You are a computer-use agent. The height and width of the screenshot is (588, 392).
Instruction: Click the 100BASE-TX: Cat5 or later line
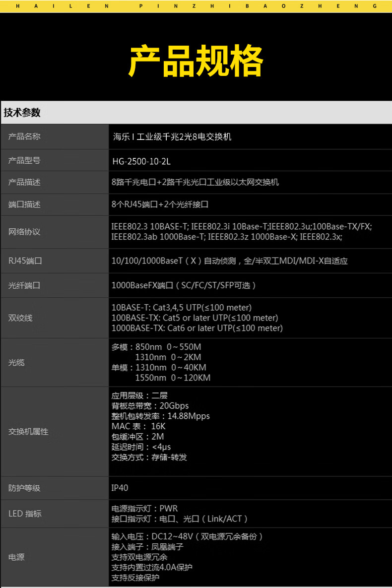pos(195,318)
